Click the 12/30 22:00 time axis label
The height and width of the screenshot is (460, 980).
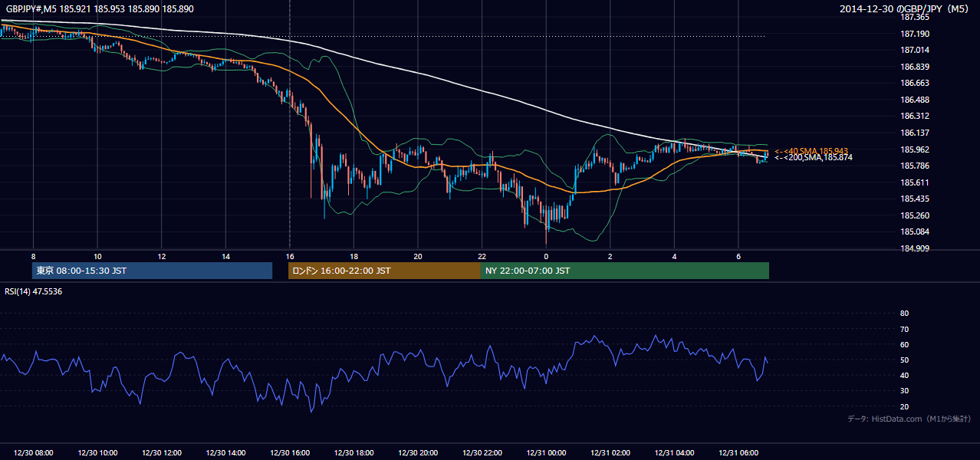point(482,453)
